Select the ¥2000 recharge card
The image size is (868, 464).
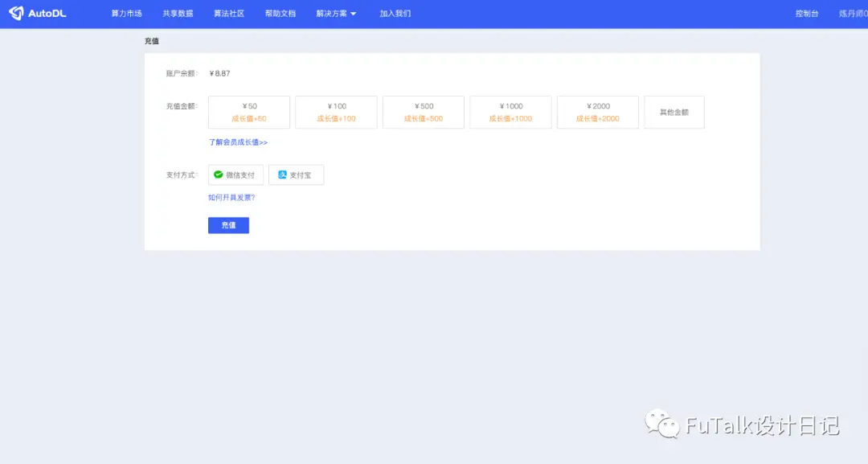tap(598, 113)
